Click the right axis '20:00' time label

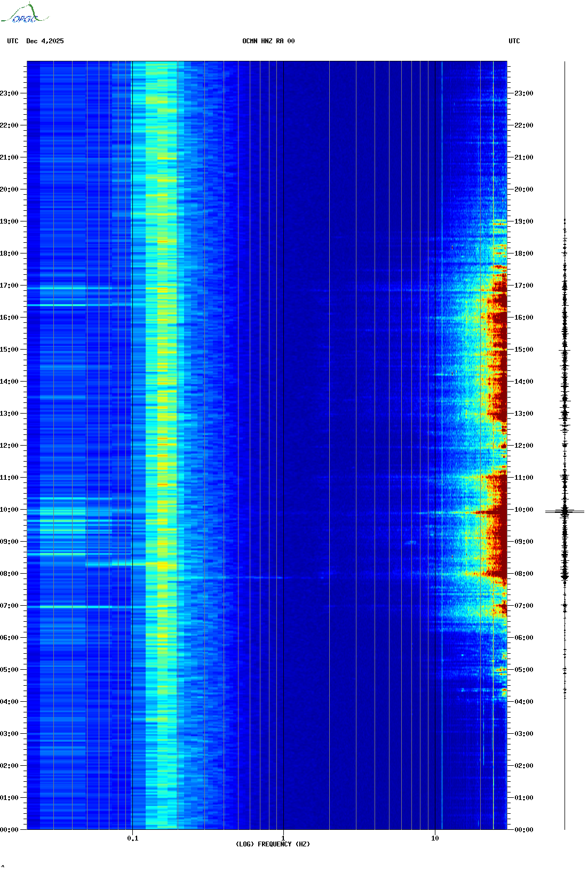(524, 189)
